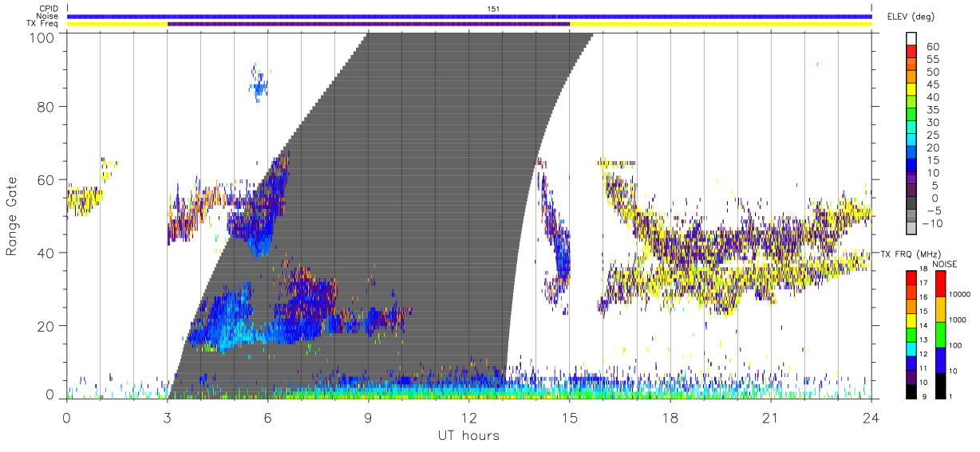
Task: Click the 17 label on TX FRQ colorbar
Action: pyautogui.click(x=923, y=283)
